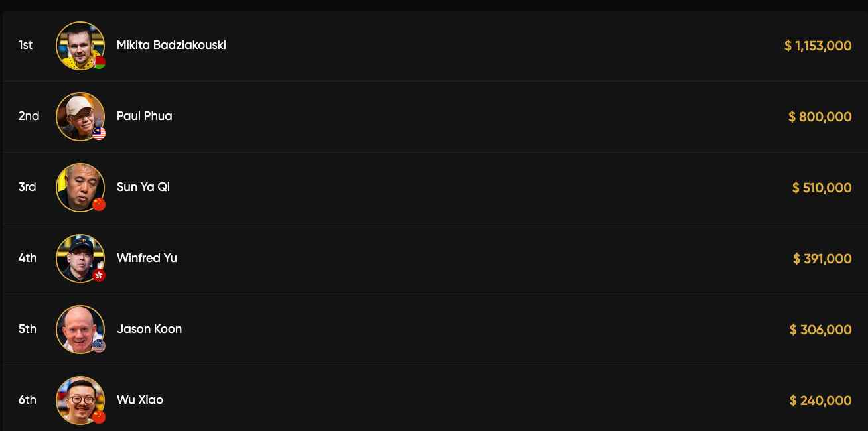Click the USA flag on Jason Koon

tap(99, 346)
